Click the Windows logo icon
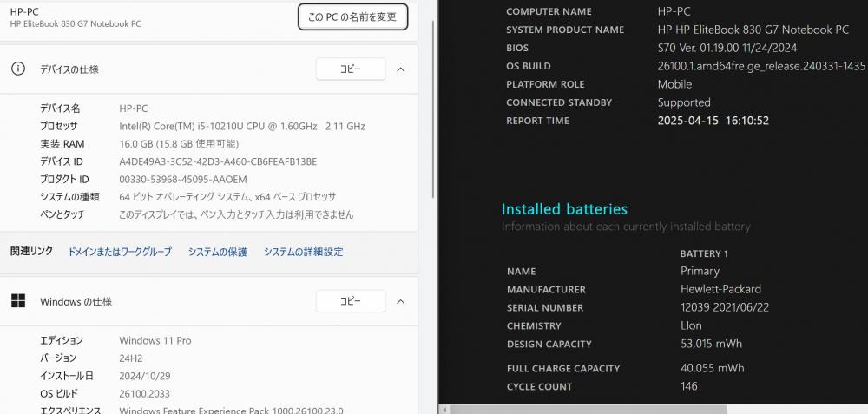868x414 pixels. [x=18, y=301]
